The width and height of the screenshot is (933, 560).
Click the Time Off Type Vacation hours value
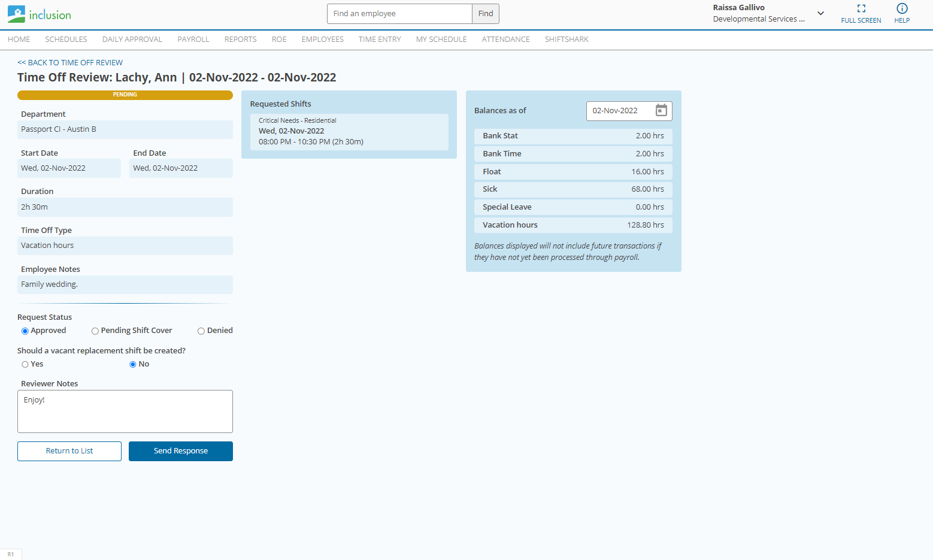click(125, 246)
